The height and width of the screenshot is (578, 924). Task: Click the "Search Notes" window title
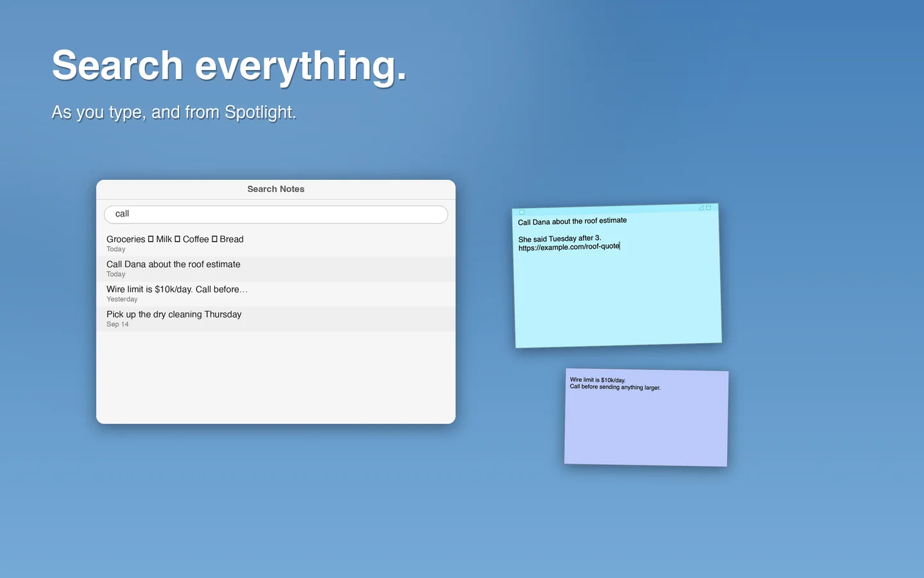(x=276, y=189)
